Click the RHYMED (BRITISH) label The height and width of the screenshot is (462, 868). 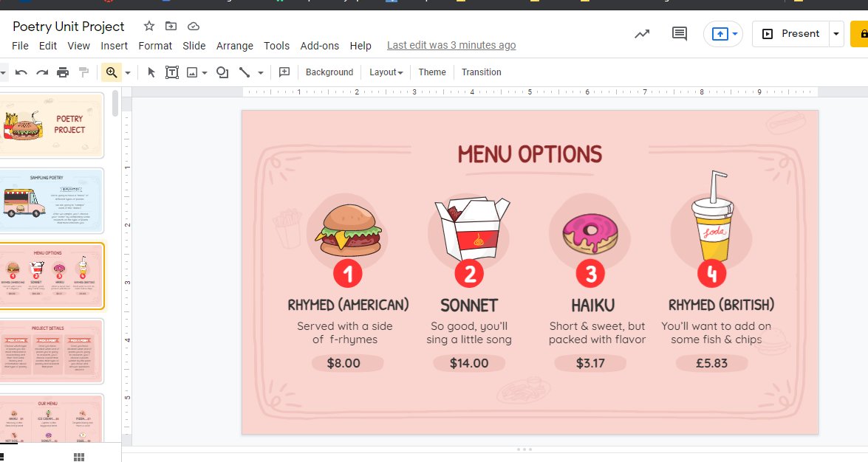tap(721, 305)
